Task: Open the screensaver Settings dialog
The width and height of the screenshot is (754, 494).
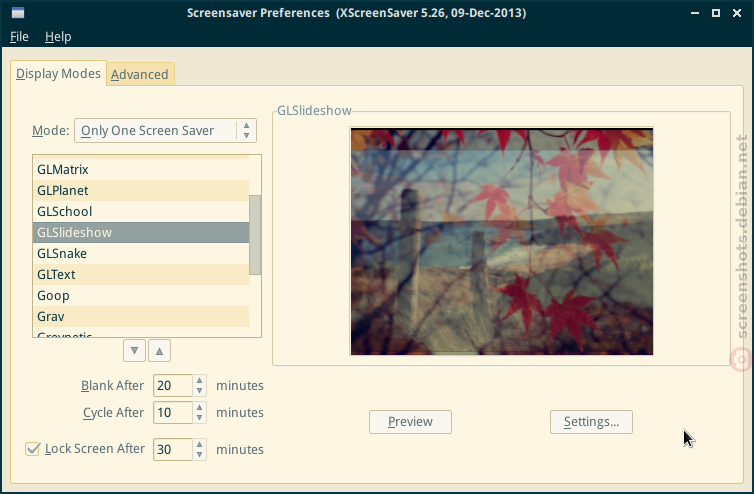Action: pos(591,422)
